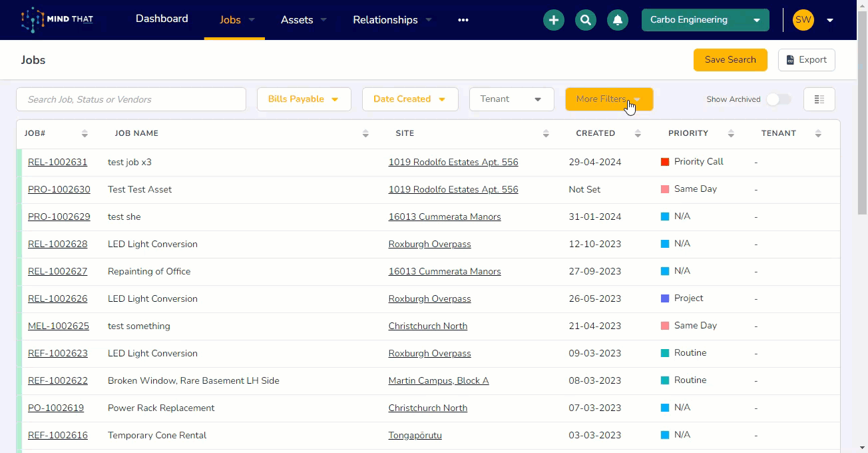
Task: Sort by Job# column arrows
Action: 85,133
